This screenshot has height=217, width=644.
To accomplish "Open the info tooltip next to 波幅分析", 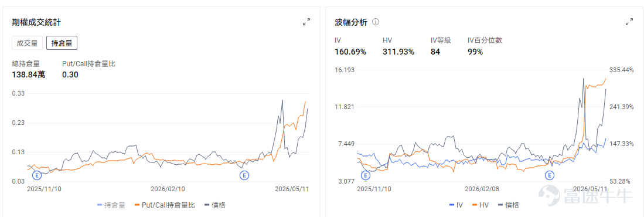I will click(376, 22).
